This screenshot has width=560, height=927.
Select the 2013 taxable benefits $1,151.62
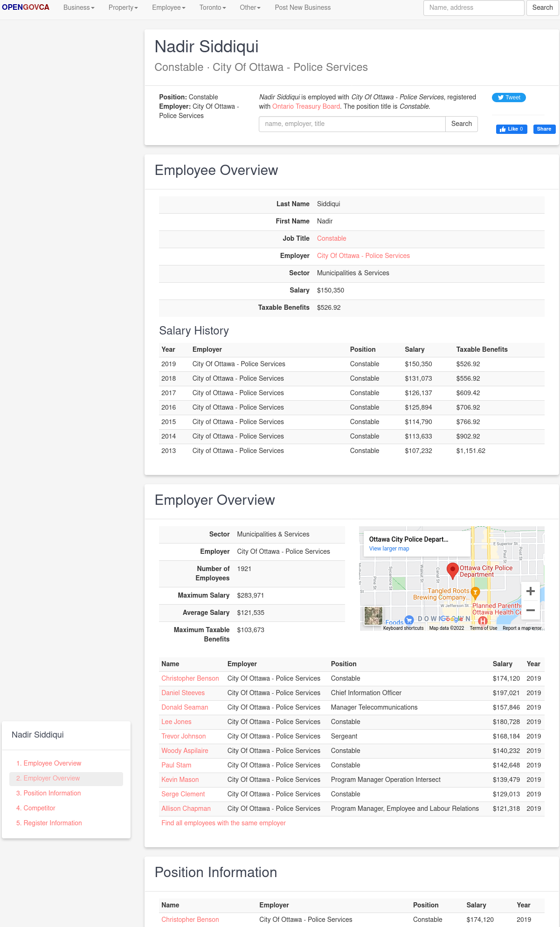pos(471,451)
